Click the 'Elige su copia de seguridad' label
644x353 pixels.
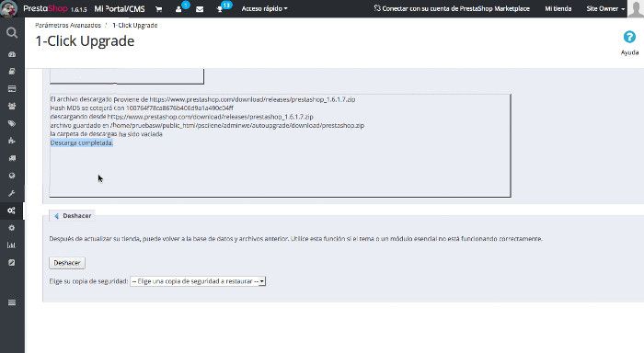(88, 281)
